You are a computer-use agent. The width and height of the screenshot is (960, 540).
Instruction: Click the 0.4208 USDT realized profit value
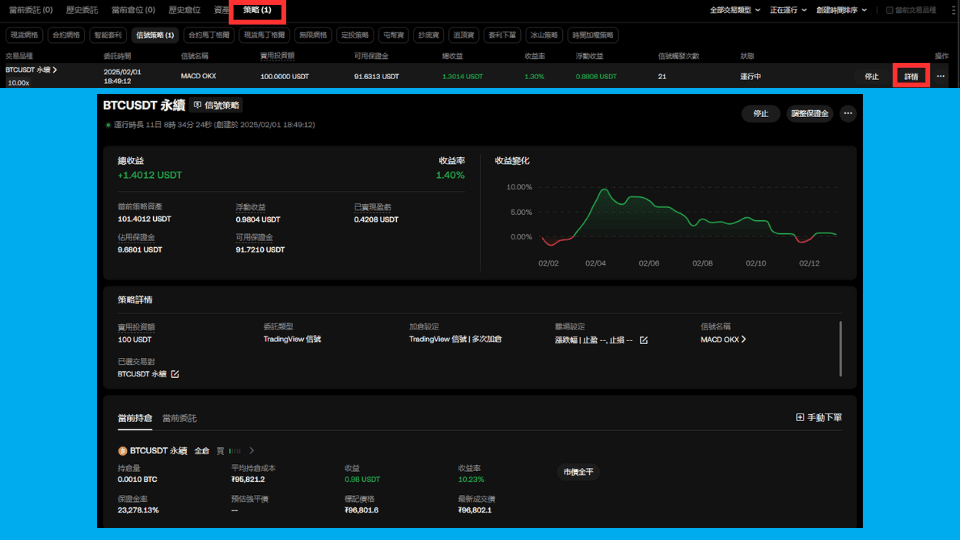376,219
